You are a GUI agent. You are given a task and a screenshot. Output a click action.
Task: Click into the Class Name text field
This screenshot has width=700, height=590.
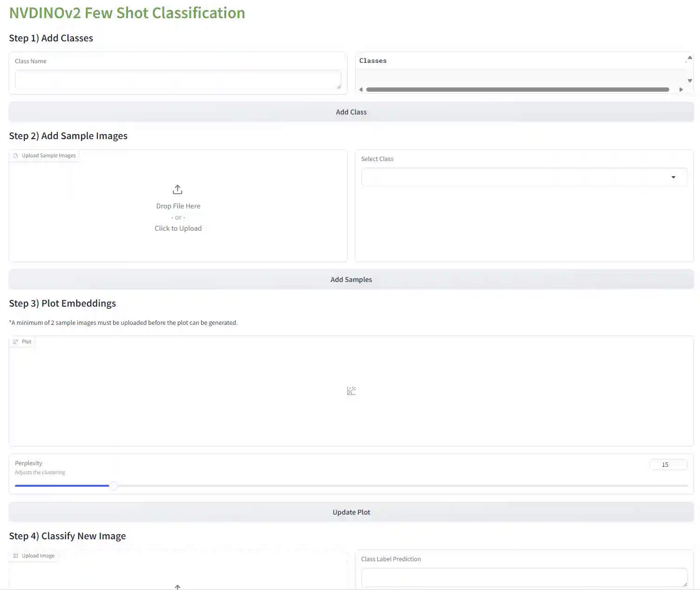tap(178, 80)
